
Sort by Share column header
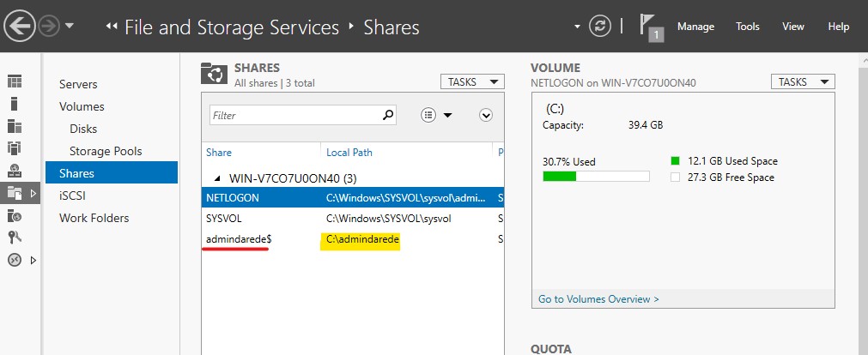(219, 153)
